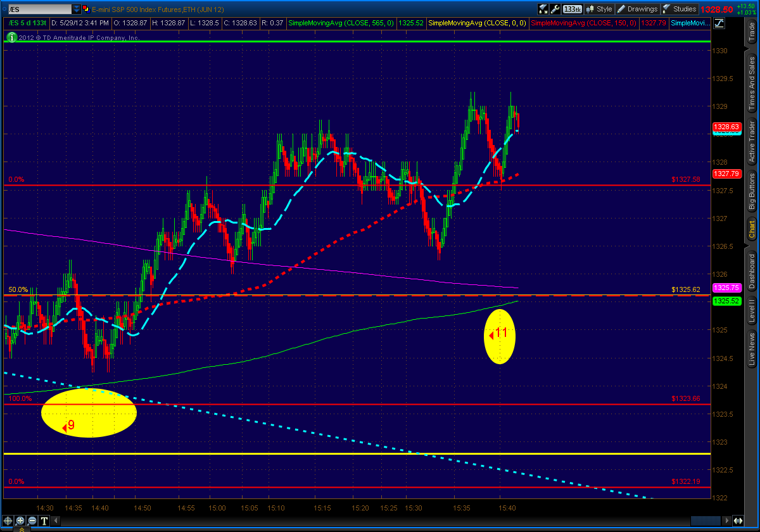Click yellow SimpleMovingAvg (CLOSE, 0, 0) label
This screenshot has height=532, width=760.
[478, 23]
